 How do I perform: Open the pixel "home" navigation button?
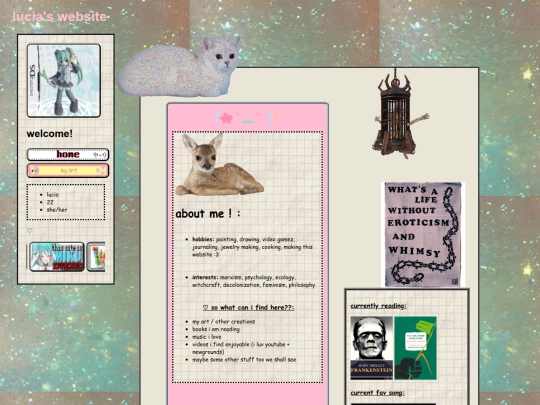(x=68, y=155)
